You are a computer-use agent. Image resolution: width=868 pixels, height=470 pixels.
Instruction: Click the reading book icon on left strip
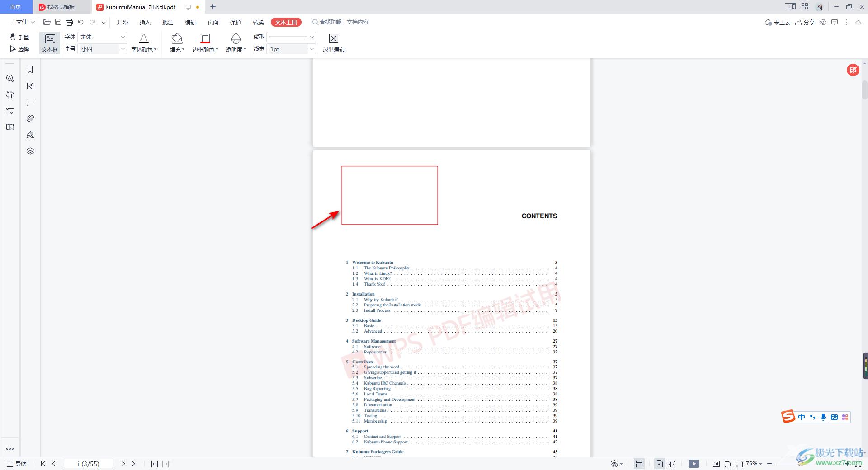point(10,127)
